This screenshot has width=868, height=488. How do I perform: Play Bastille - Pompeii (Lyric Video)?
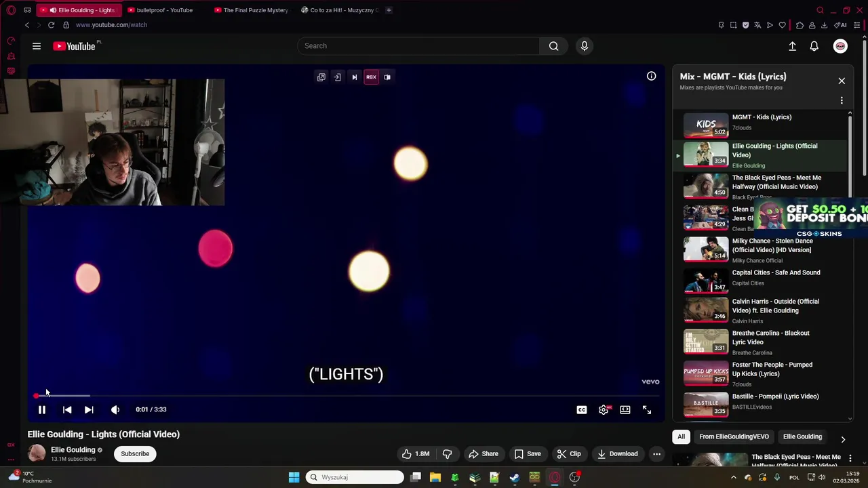759,404
